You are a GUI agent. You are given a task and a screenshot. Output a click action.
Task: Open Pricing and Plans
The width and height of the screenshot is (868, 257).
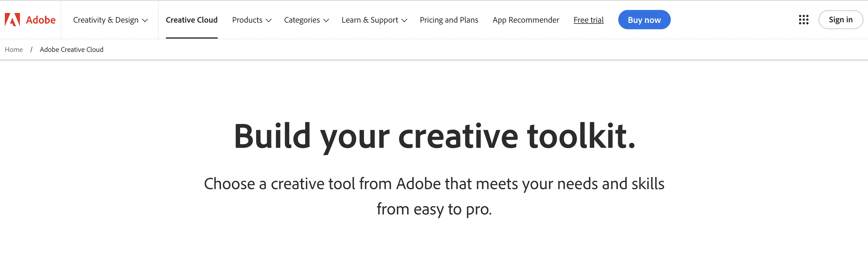449,20
